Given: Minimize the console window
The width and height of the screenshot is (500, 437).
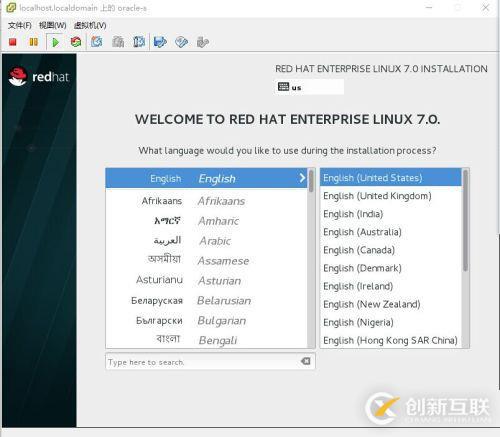Looking at the screenshot, I should coord(429,7).
